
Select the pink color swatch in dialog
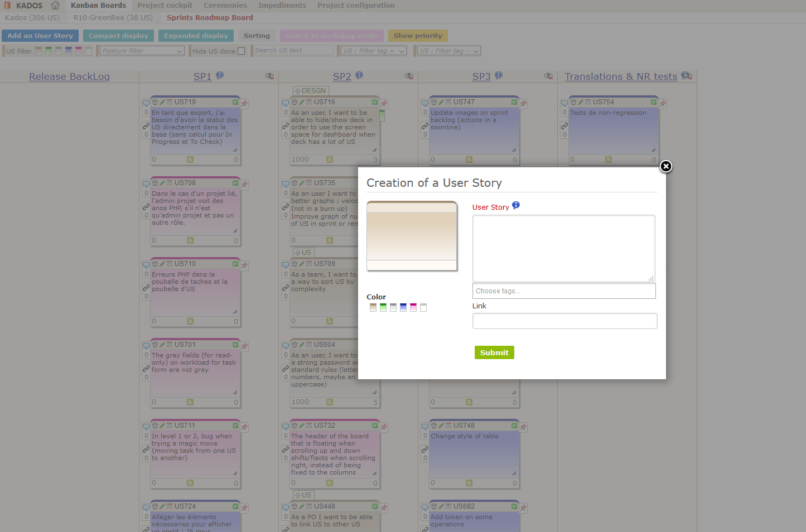coord(413,307)
